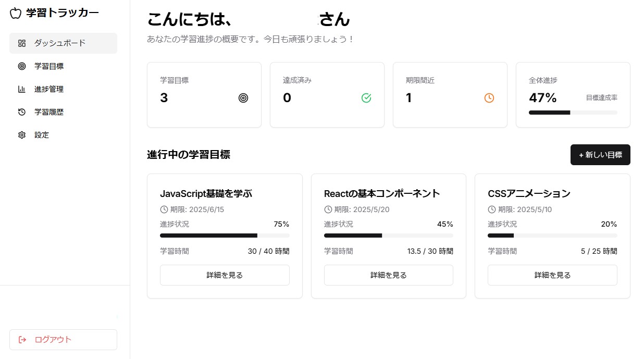The height and width of the screenshot is (359, 644).
Task: Click the 全体進捗 47% progress bar
Action: 573,113
